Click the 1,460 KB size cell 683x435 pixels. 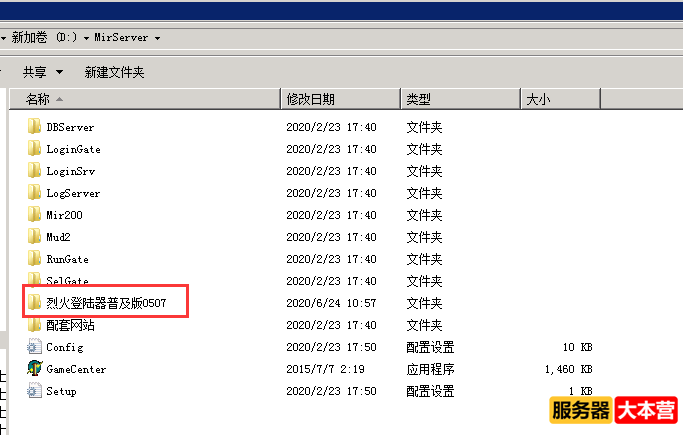(568, 369)
